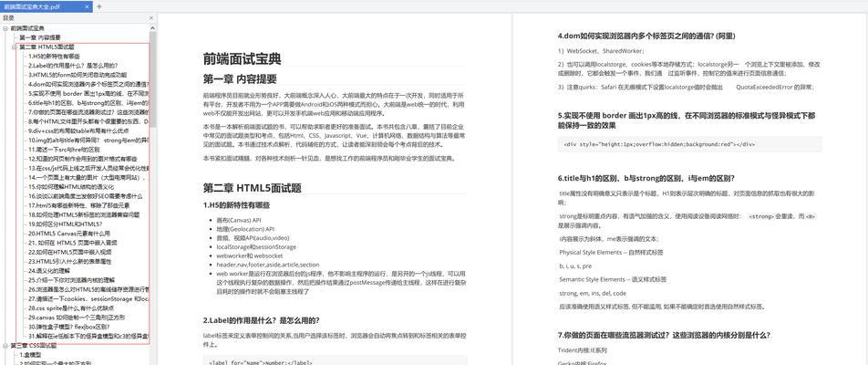Collapse the 第二章 HTML5面试题 node
Viewport: 868px width, 365px height.
point(15,47)
